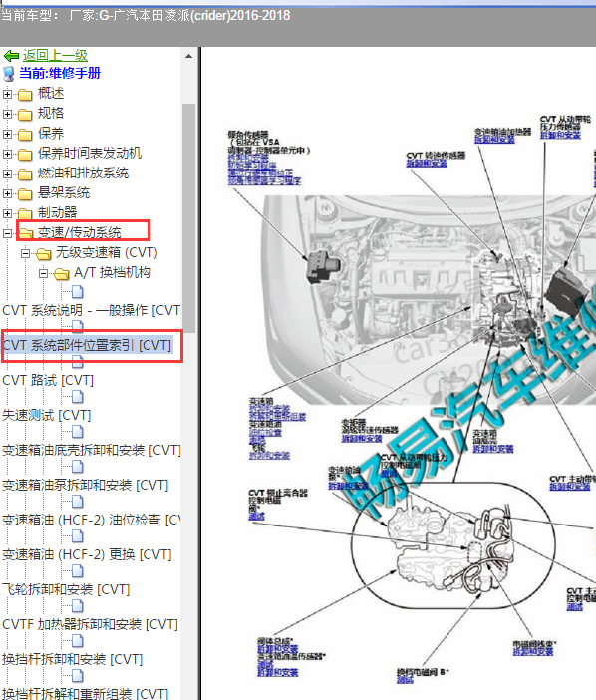Click page icon above CVTF 加热器拆卸和安装

coord(78,606)
